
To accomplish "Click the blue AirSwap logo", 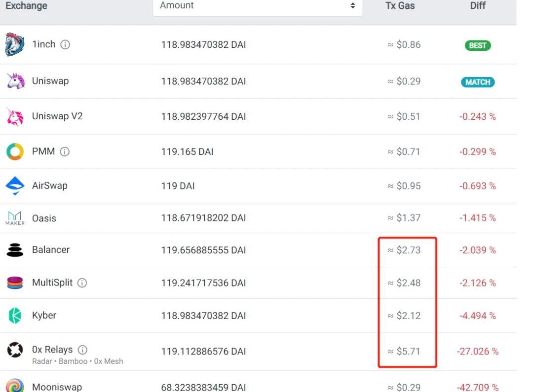I will click(x=15, y=186).
